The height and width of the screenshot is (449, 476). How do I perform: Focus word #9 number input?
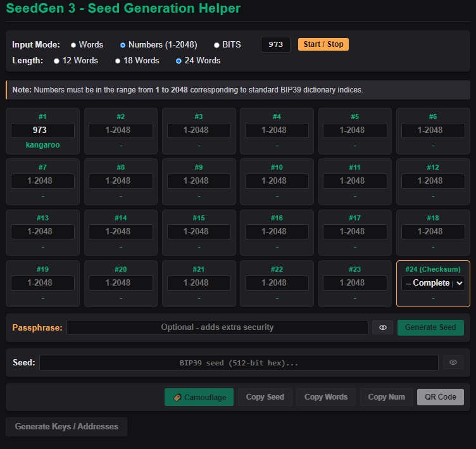point(199,181)
